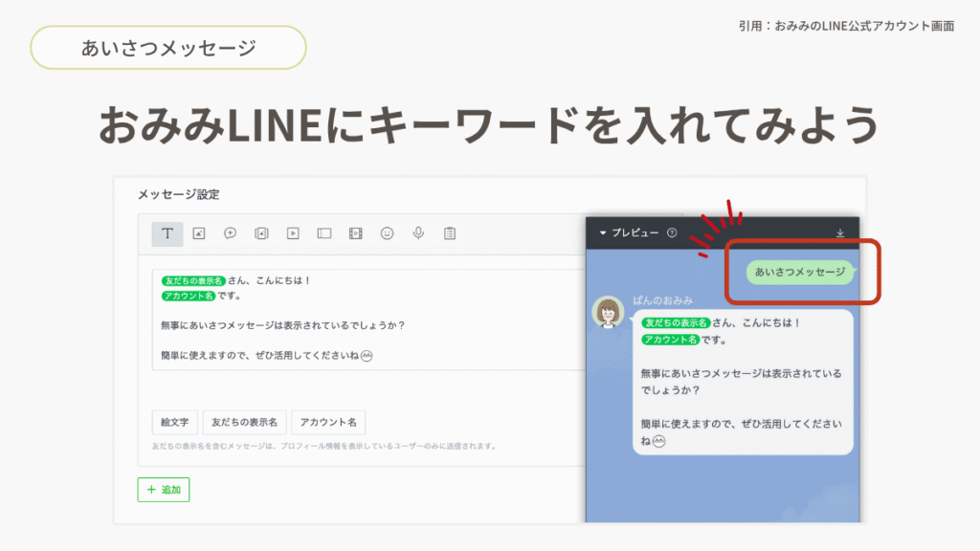
Task: Select the text (T) message type
Action: coord(167,232)
